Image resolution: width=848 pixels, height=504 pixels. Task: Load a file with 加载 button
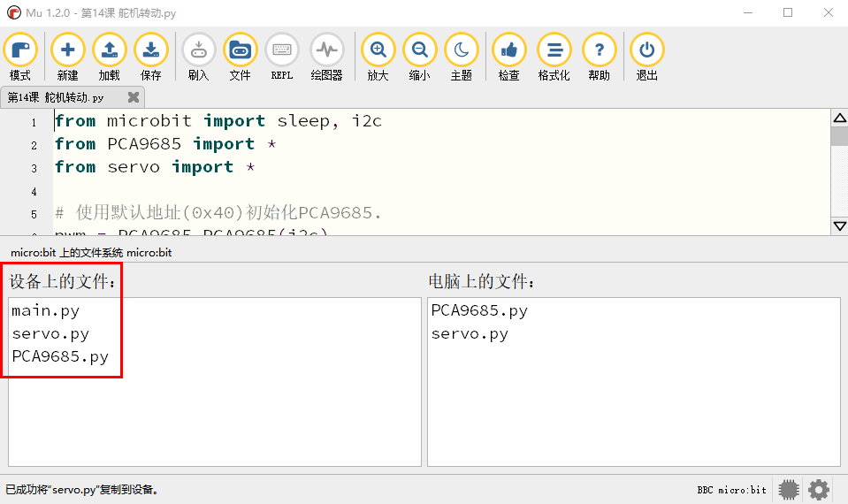tap(110, 57)
